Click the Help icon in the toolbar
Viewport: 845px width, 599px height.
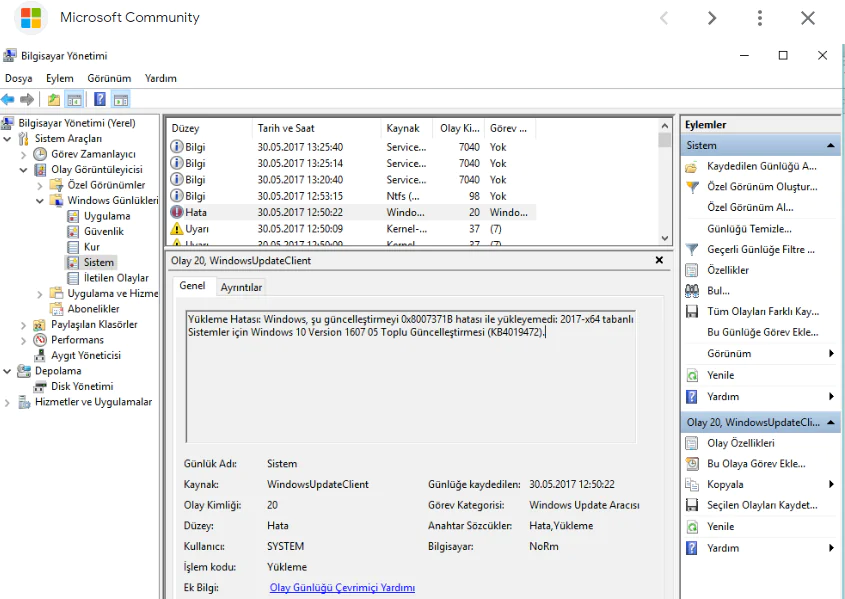pyautogui.click(x=98, y=99)
